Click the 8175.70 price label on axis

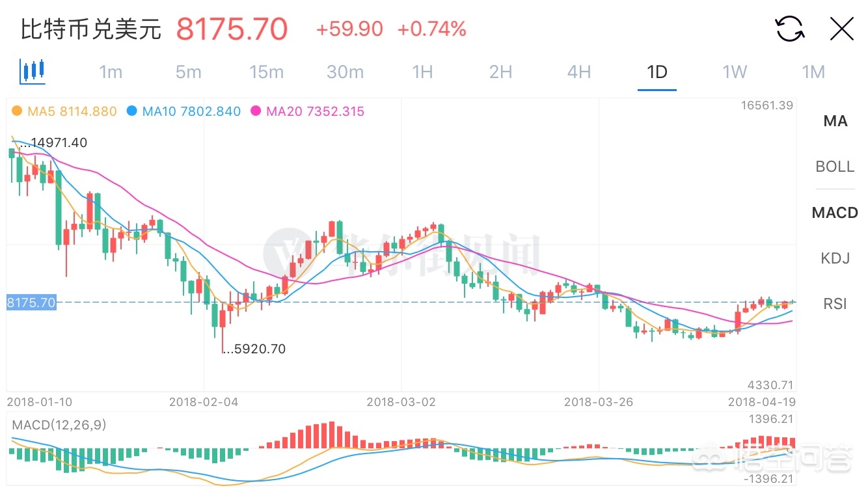pos(31,303)
